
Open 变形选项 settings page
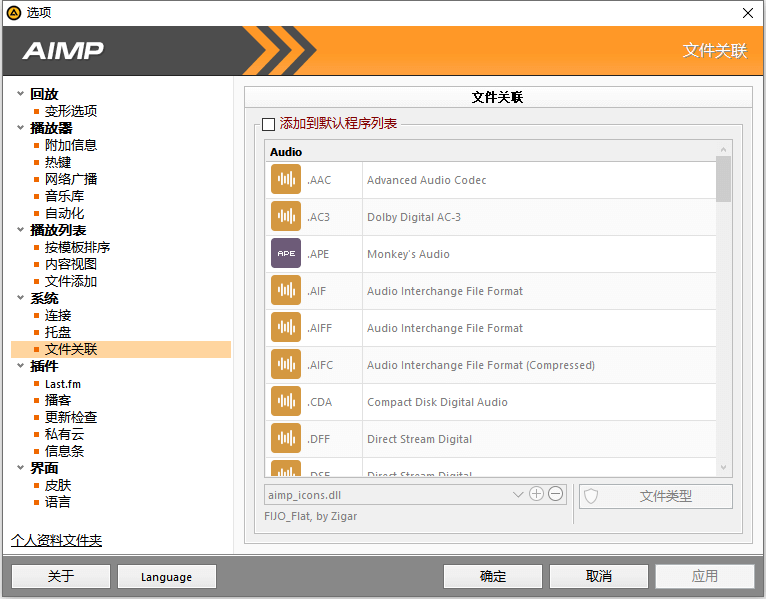71,111
